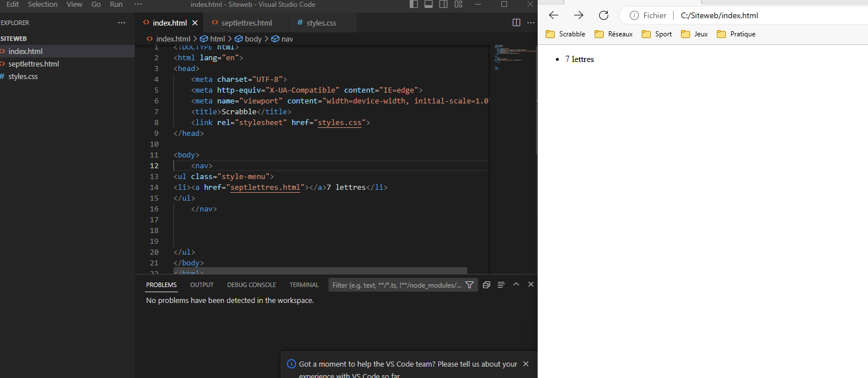Screen dimensions: 868x378
Task: Open the View menu
Action: [x=74, y=4]
